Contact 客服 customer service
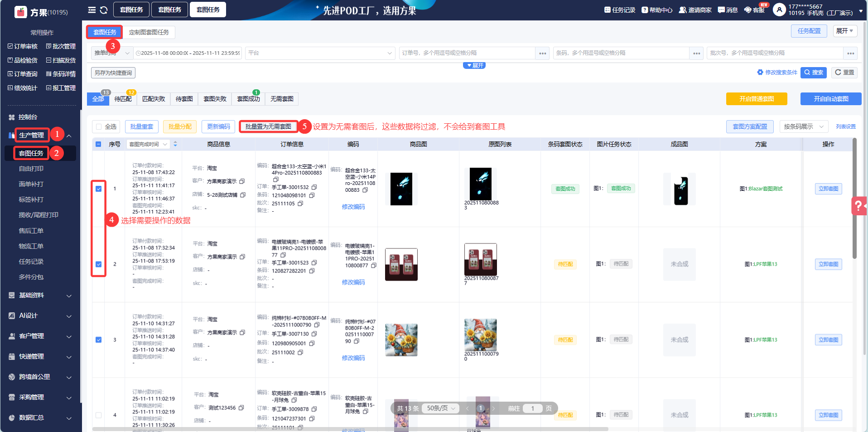Viewport: 868px width, 432px height. tap(754, 10)
